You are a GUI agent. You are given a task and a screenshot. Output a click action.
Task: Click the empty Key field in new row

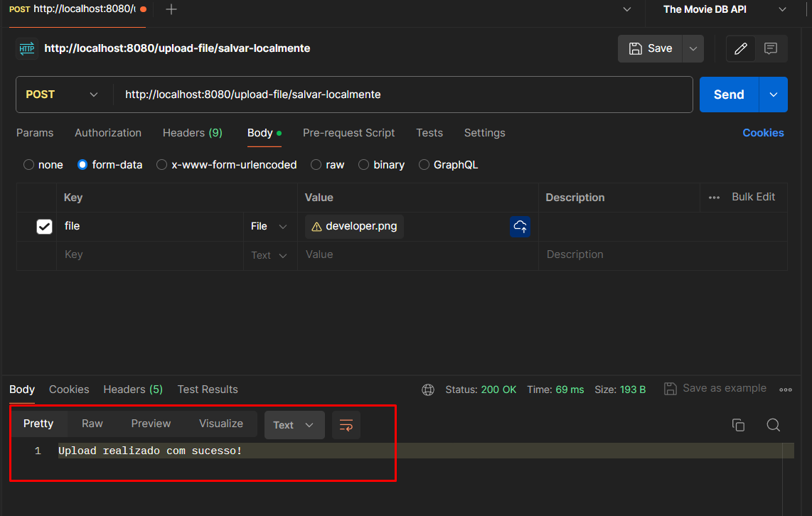click(x=150, y=255)
